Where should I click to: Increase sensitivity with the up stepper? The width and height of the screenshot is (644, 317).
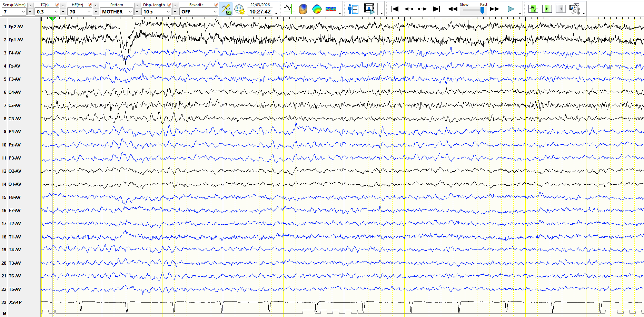coord(30,6)
